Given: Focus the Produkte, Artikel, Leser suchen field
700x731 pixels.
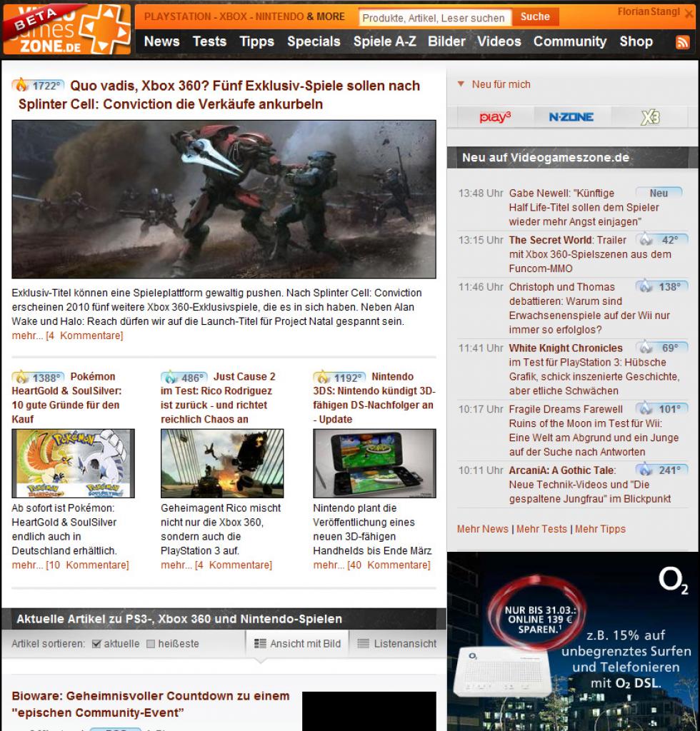Looking at the screenshot, I should coord(435,18).
